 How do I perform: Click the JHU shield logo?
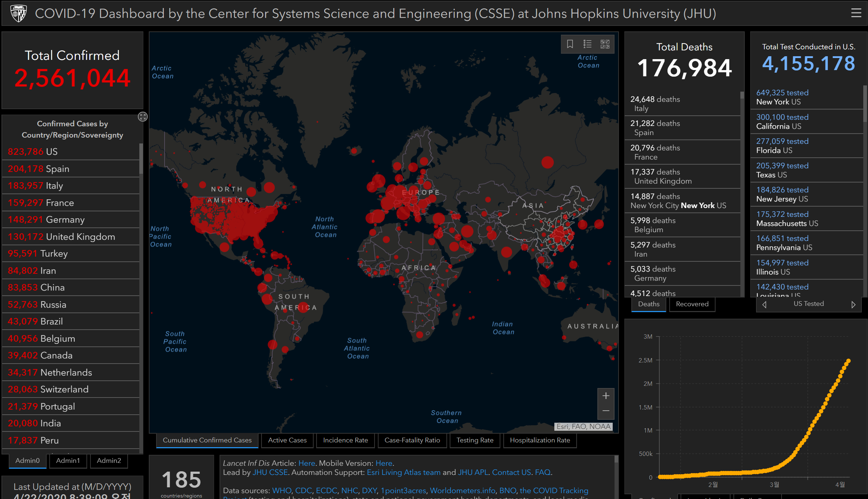(19, 14)
